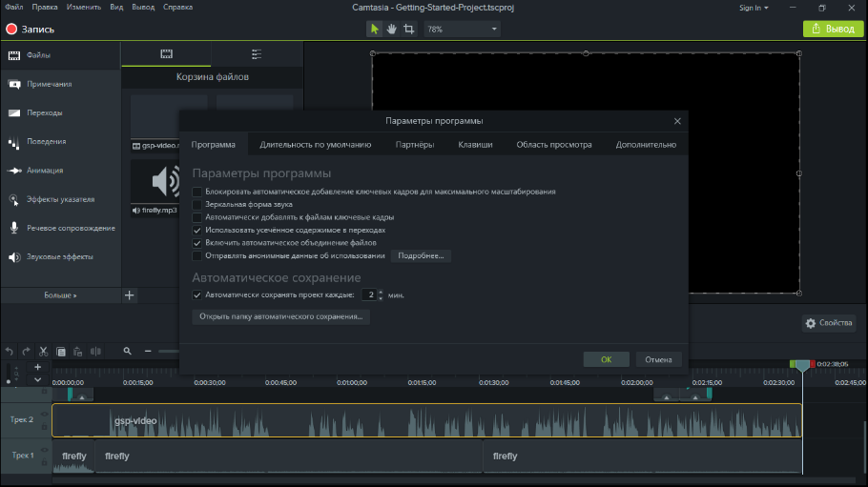Select the hand pan tool
868x487 pixels.
391,30
